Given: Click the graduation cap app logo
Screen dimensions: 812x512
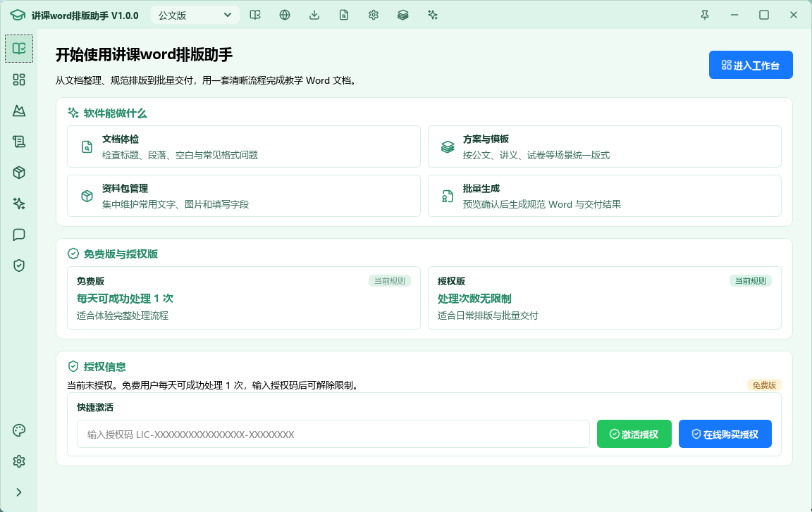Looking at the screenshot, I should point(18,15).
